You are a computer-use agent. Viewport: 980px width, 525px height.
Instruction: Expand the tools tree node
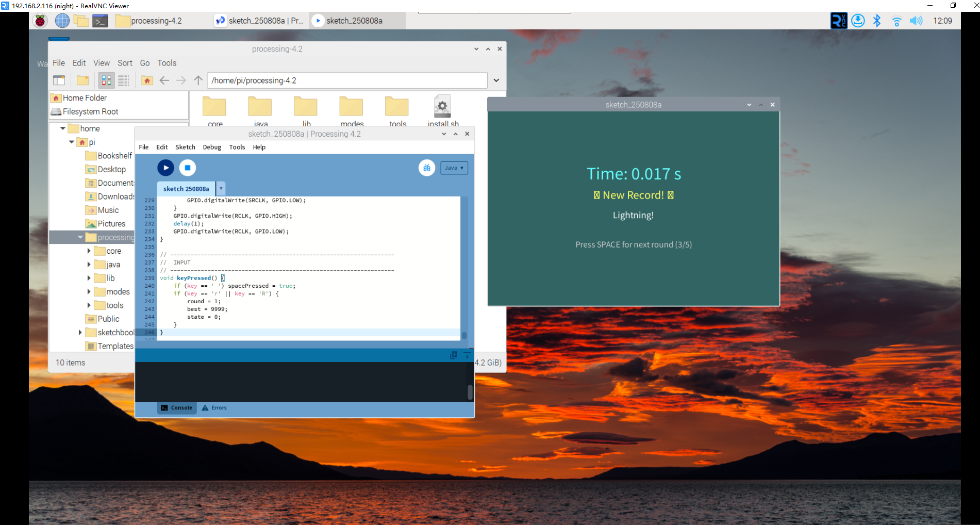click(89, 305)
